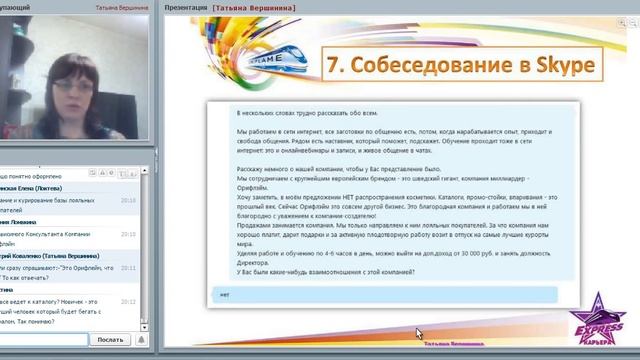Click '[Татьяна Вершинина]' in the presentation header
The height and width of the screenshot is (360, 640).
(x=254, y=8)
